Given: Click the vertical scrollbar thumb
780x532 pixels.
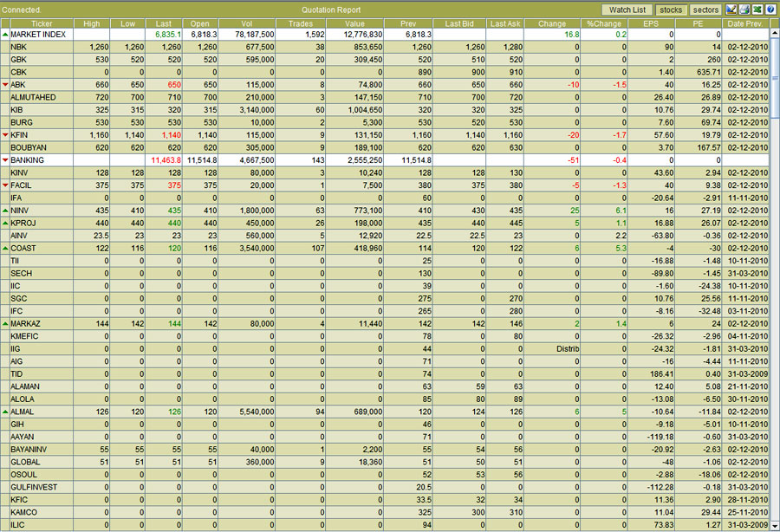Looking at the screenshot, I should pyautogui.click(x=775, y=78).
